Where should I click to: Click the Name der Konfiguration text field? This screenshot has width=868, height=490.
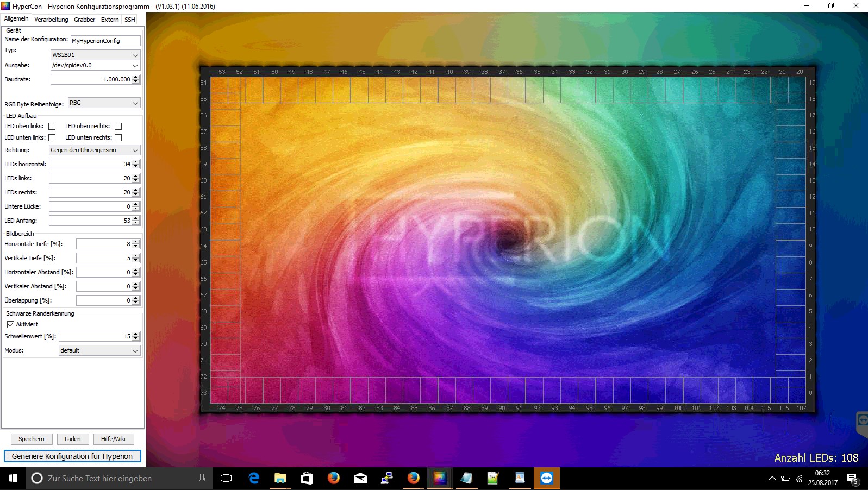pos(105,41)
